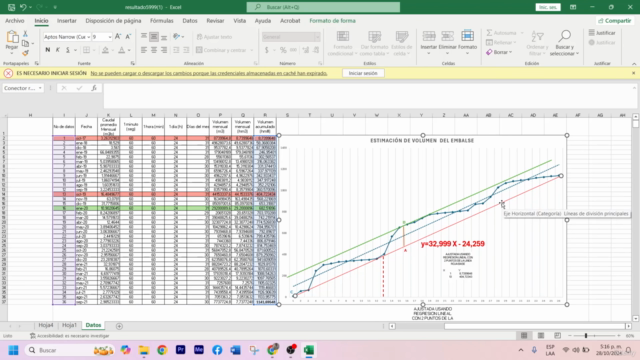Open the font size dropdown showing 9
Screen dimensions: 640x360
click(x=109, y=37)
